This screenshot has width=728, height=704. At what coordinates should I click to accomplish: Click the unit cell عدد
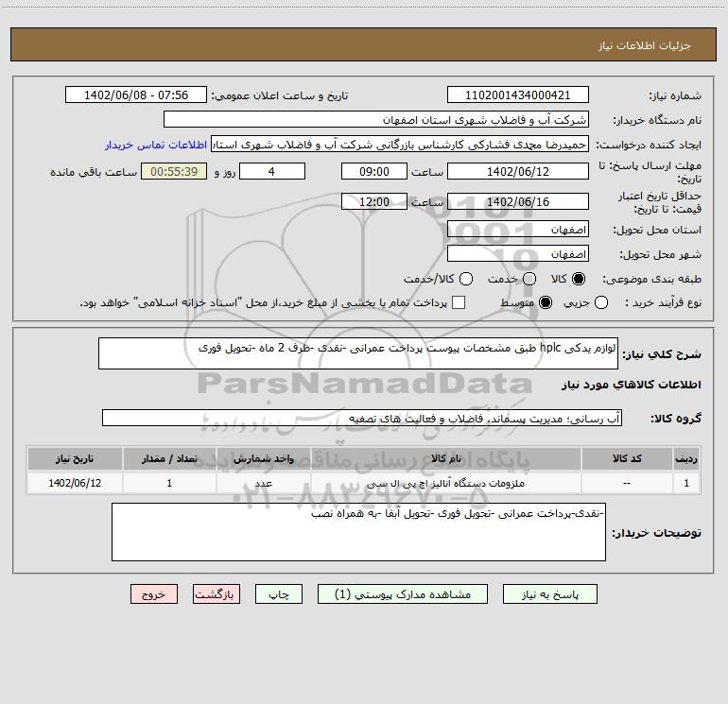263,483
